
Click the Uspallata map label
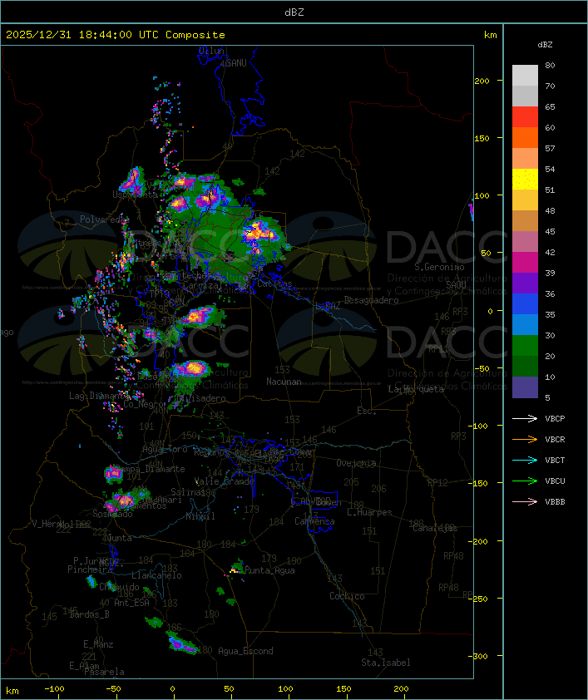pos(135,195)
